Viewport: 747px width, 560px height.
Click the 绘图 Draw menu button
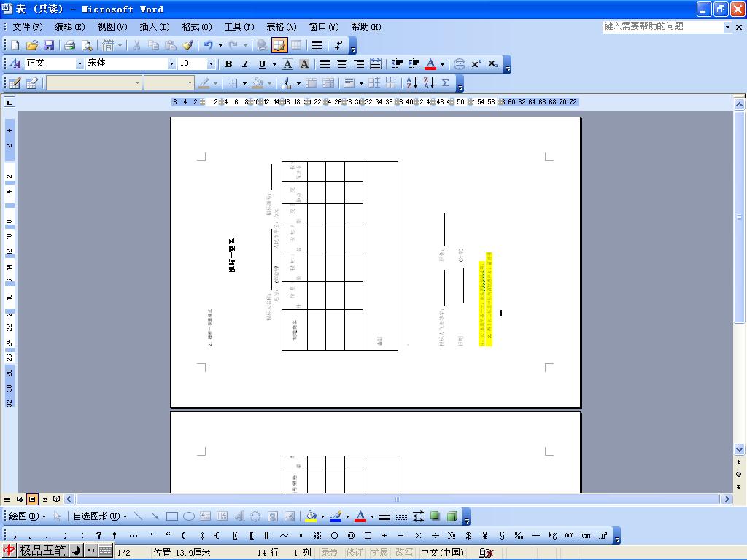point(28,516)
